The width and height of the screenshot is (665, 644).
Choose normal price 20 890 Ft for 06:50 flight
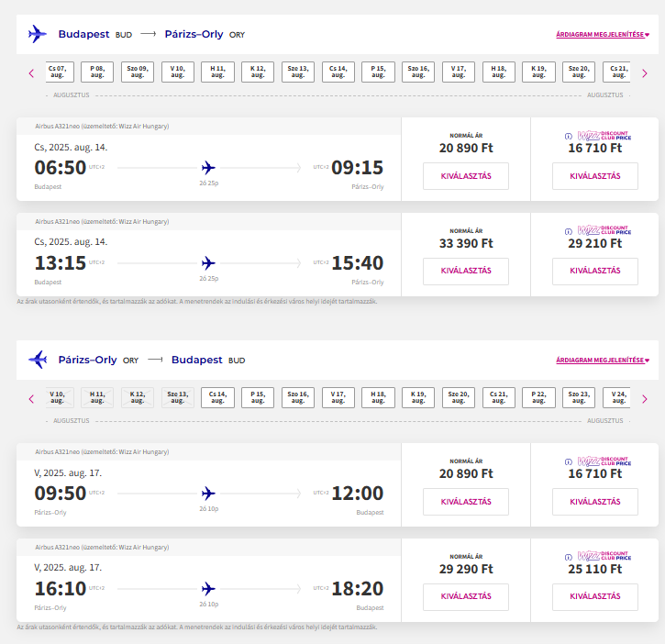click(x=466, y=176)
